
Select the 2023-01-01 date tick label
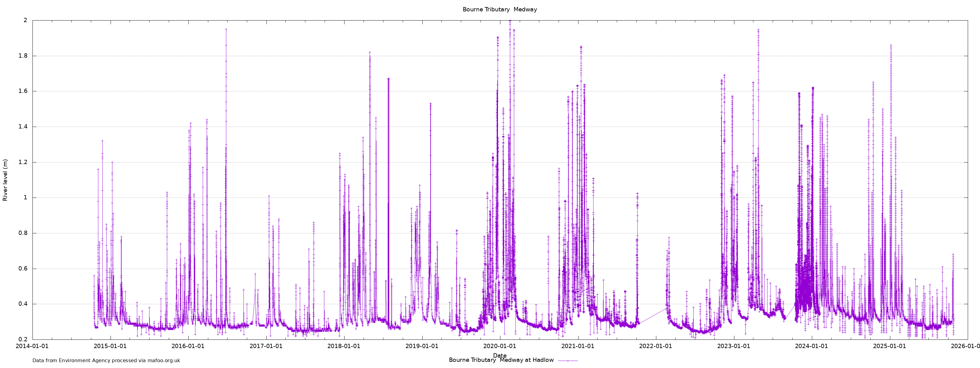coord(733,346)
